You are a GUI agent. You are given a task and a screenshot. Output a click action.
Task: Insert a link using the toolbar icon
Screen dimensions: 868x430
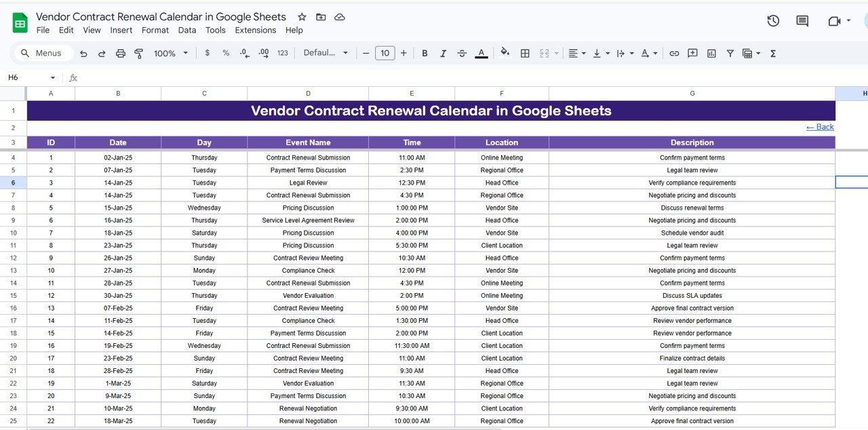coord(674,53)
